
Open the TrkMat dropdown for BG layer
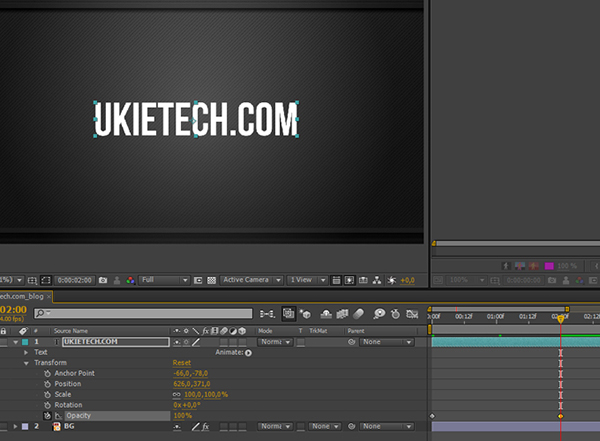pos(325,426)
